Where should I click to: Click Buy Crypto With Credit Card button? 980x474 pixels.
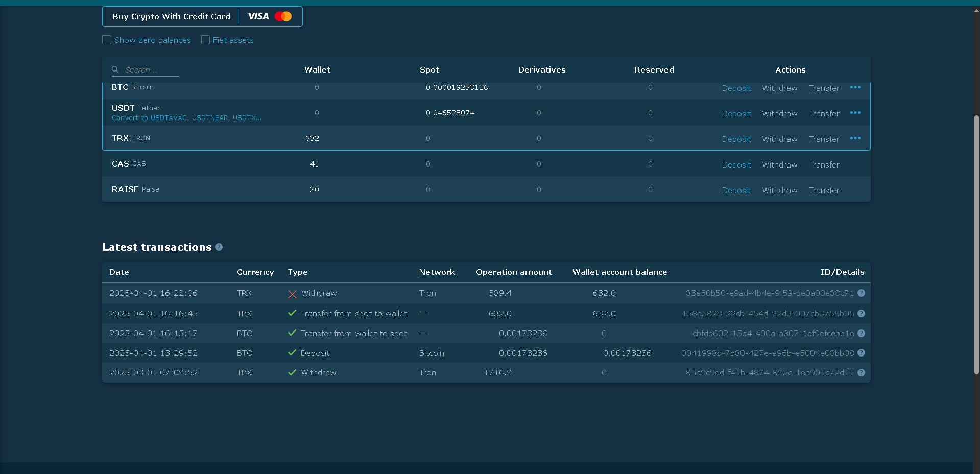coord(202,16)
